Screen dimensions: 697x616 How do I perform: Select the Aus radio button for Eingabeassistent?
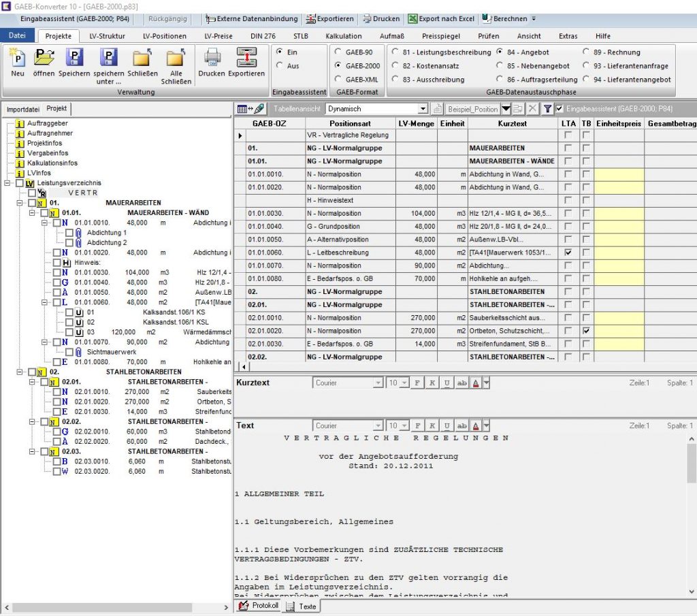(x=280, y=66)
